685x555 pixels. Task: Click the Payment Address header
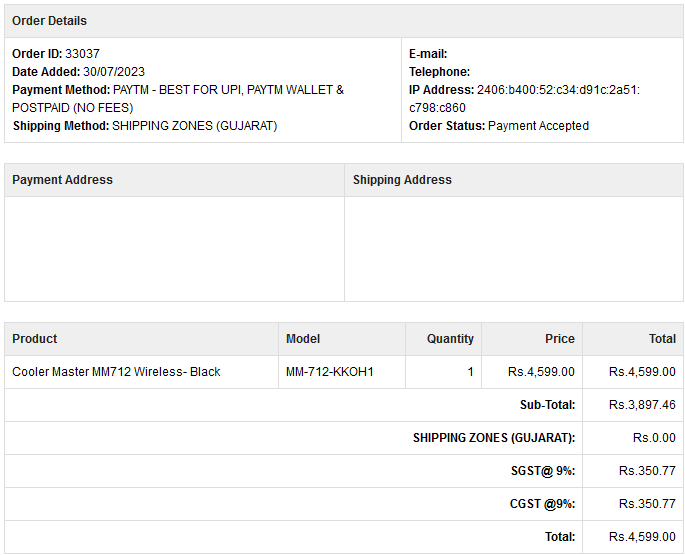click(62, 180)
